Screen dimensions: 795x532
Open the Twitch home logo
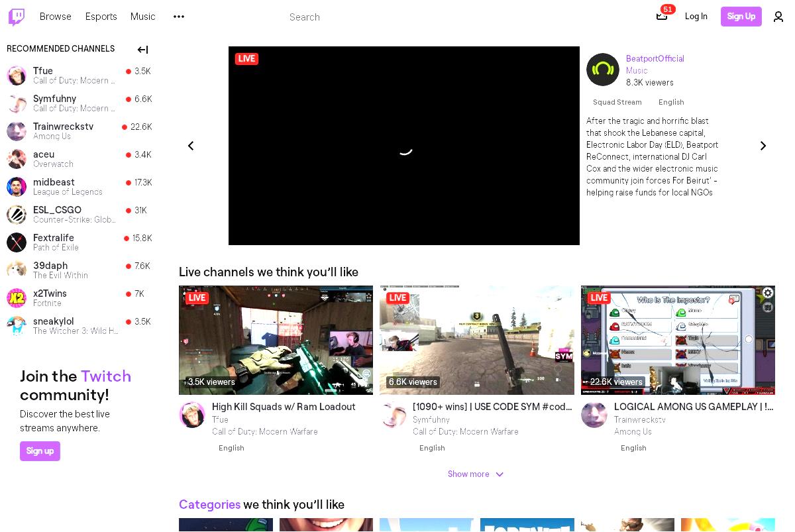tap(17, 17)
